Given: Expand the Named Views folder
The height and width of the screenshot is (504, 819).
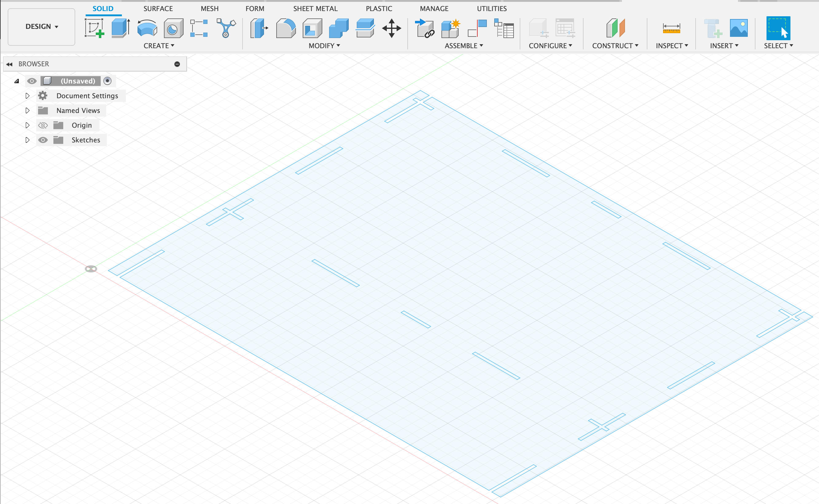Looking at the screenshot, I should click(x=27, y=110).
